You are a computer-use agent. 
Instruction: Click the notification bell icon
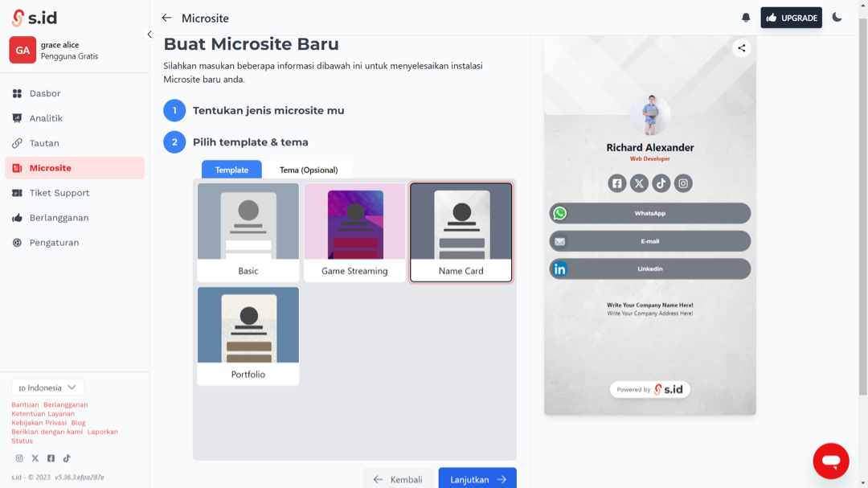[746, 18]
